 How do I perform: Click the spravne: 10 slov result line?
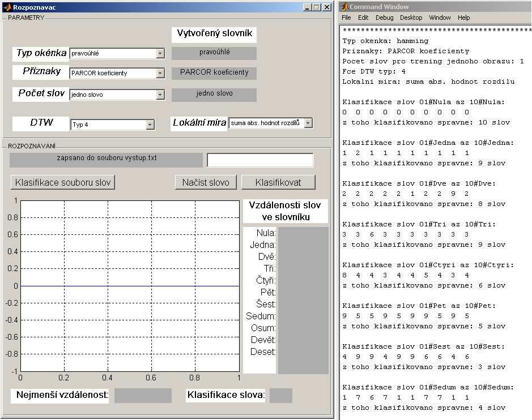[426, 122]
